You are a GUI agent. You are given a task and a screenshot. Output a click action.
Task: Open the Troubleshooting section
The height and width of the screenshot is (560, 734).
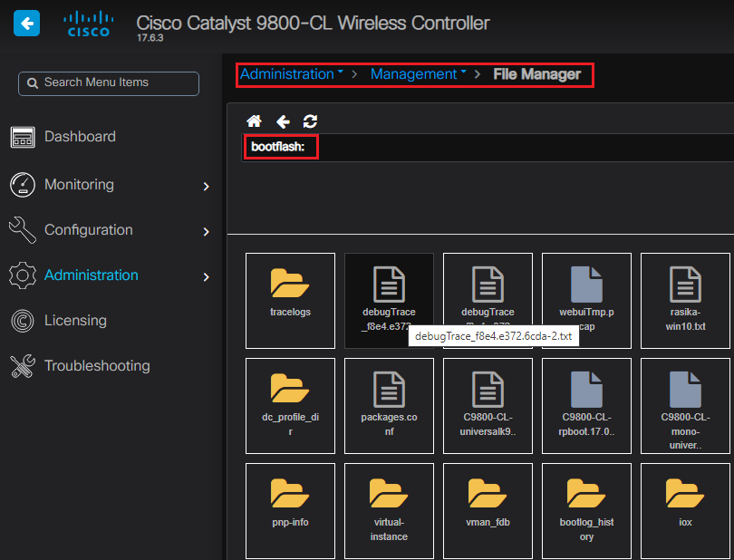96,366
